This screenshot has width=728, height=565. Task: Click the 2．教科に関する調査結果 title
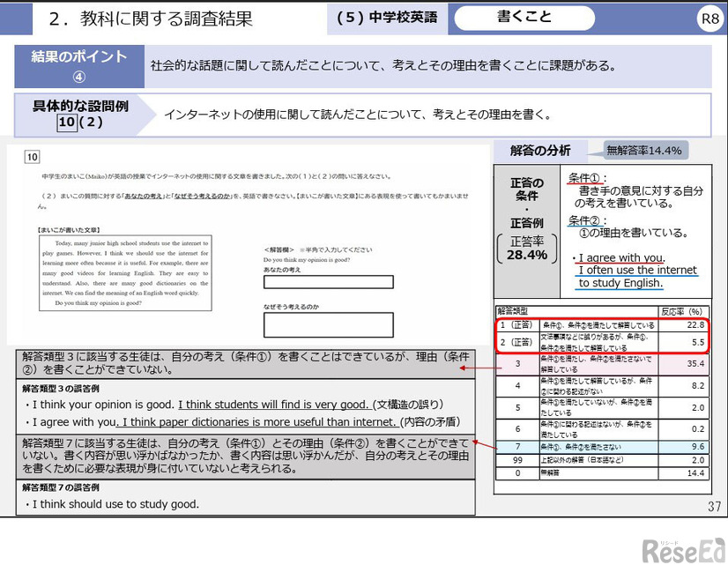tap(150, 19)
